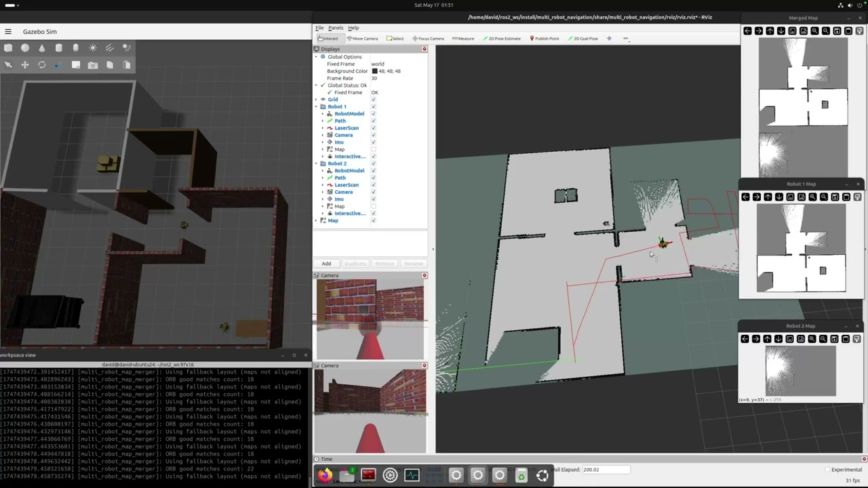Expand the Grid display node

(316, 100)
